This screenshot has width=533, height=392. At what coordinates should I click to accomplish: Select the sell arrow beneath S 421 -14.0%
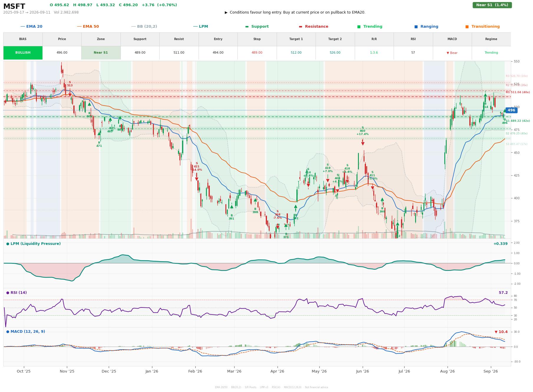[197, 179]
